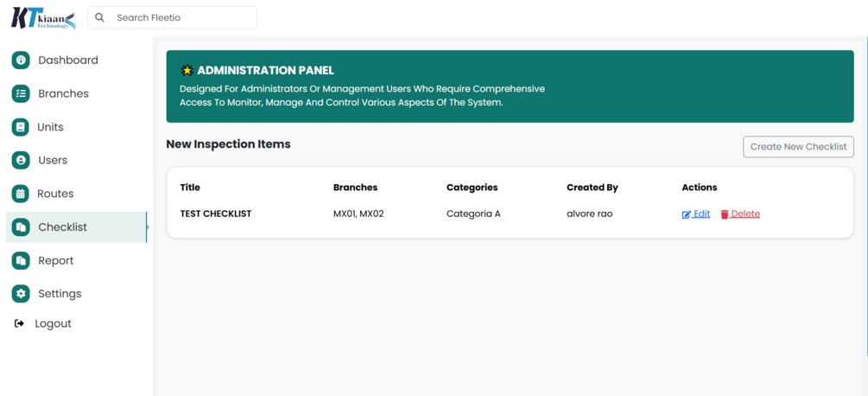Focus the Search Fleetio field
Image resolution: width=868 pixels, height=396 pixels.
(x=181, y=17)
